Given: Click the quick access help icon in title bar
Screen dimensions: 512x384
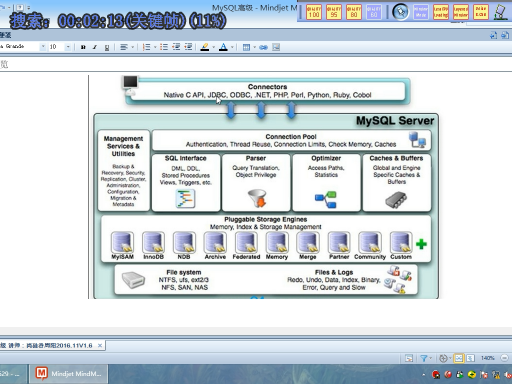Looking at the screenshot, I should click(x=20, y=7).
